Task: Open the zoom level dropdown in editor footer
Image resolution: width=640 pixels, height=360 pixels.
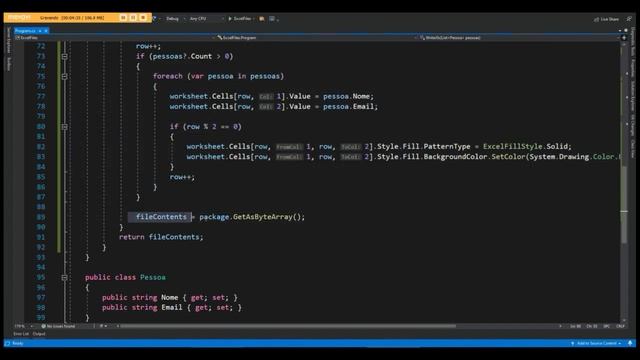Action: click(x=23, y=326)
